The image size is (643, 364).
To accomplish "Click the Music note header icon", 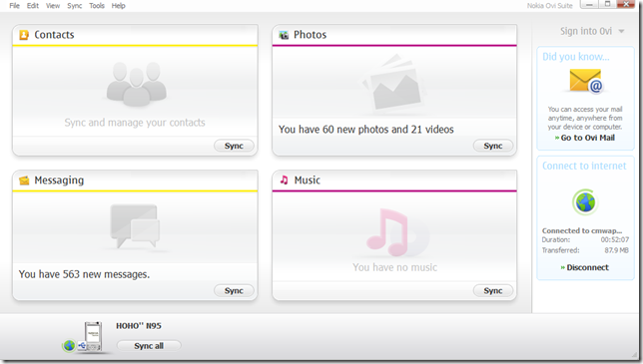I will pos(284,180).
